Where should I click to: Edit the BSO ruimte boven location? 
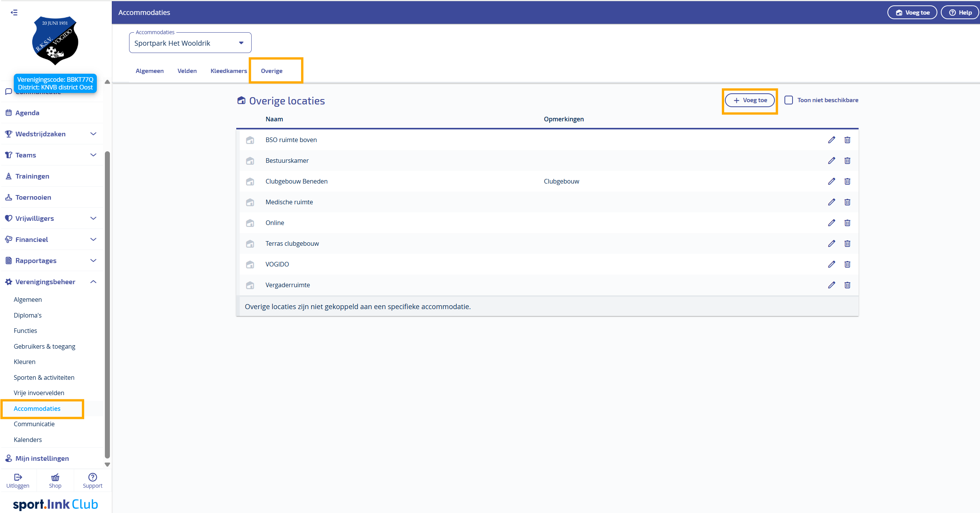(x=831, y=140)
